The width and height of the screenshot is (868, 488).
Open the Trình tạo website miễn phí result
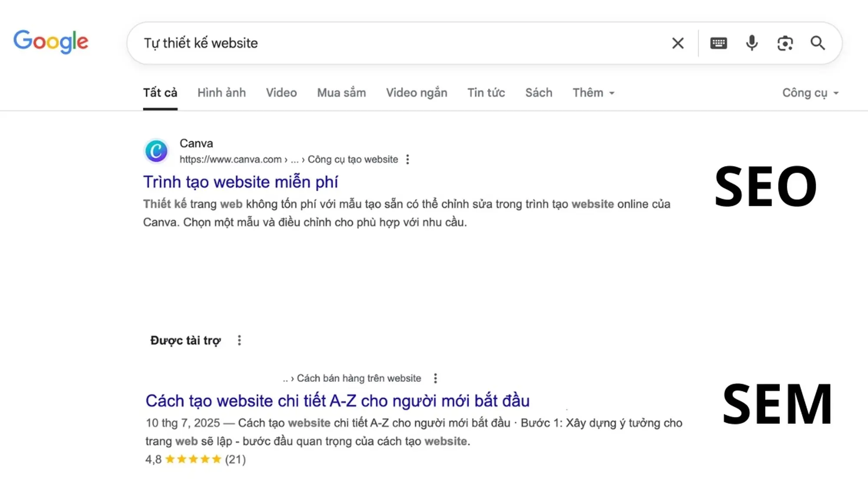pyautogui.click(x=240, y=182)
